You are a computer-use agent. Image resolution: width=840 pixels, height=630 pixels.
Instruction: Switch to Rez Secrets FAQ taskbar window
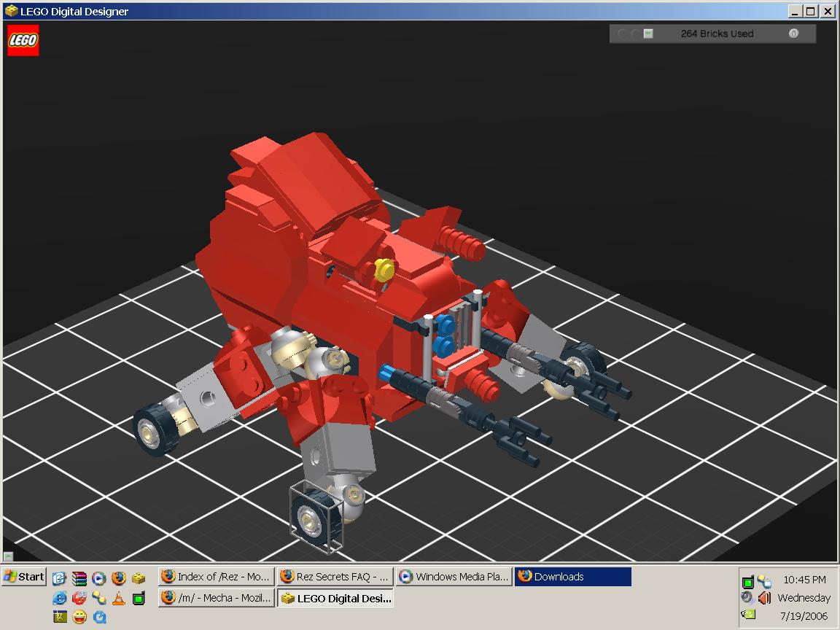point(335,577)
